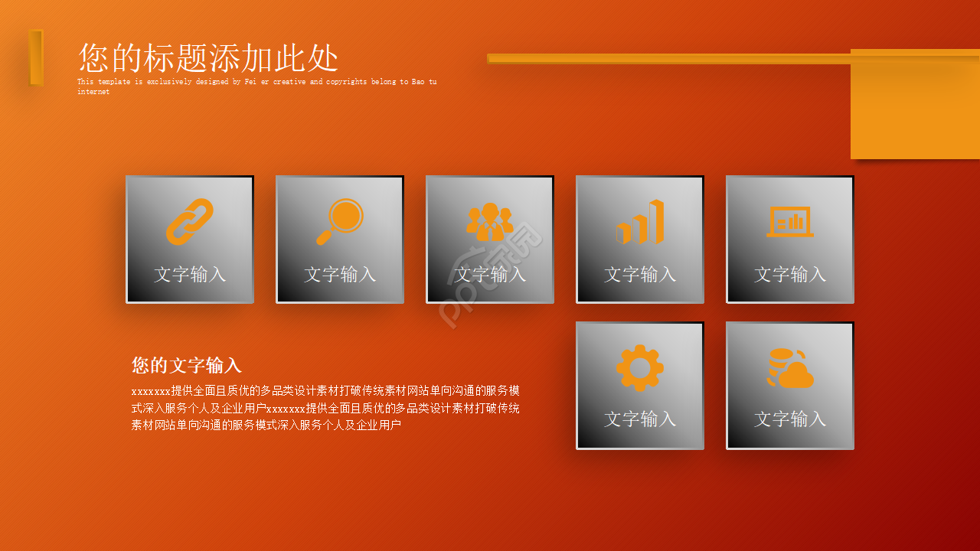This screenshot has width=980, height=551.
Task: Click the group of people icon
Action: pos(490,221)
